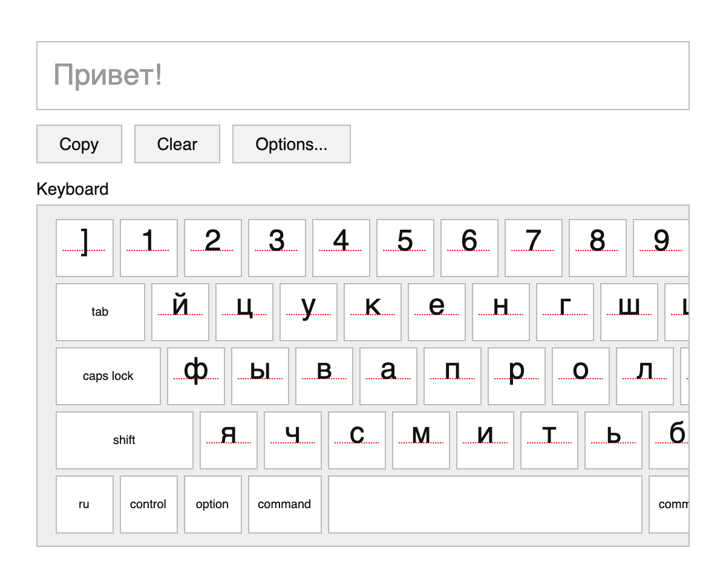Open the Options dialog

(x=291, y=144)
